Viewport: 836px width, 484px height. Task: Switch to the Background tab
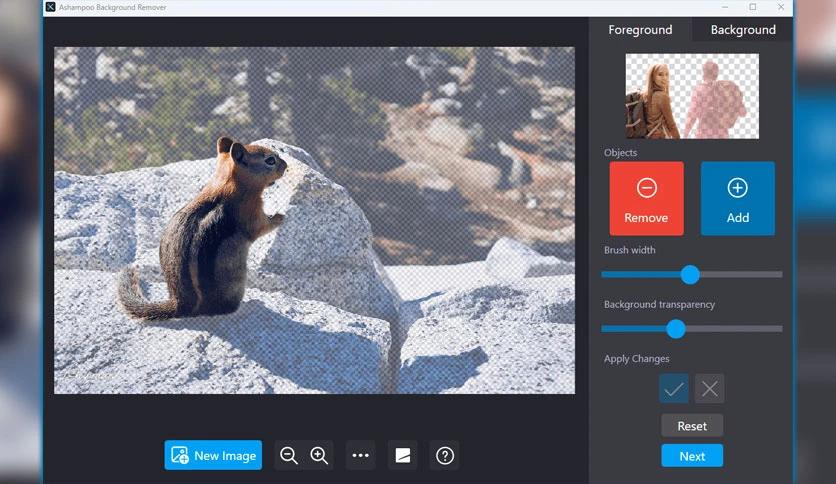(743, 30)
